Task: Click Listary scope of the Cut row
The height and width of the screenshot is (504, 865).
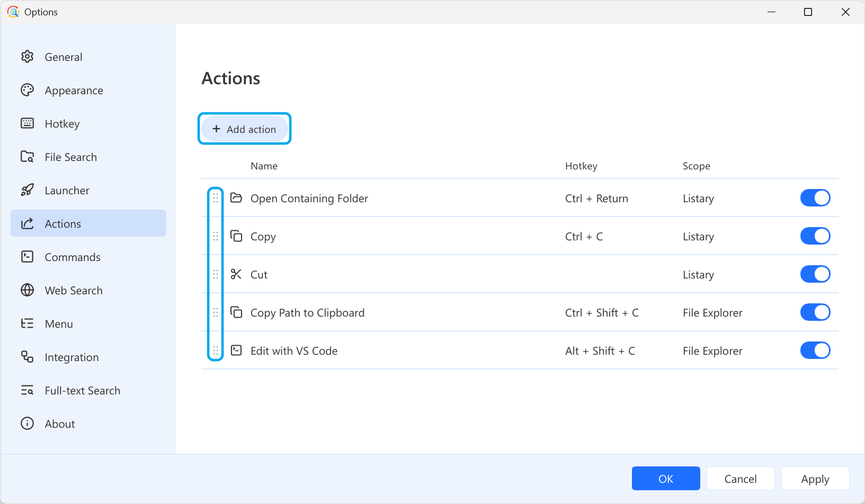Action: 698,275
